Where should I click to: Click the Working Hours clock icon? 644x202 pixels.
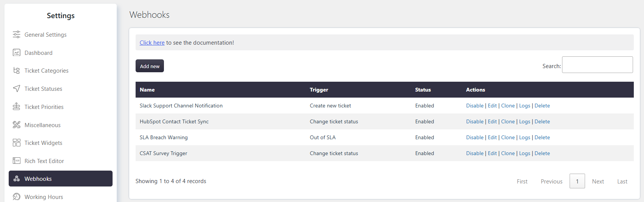pos(17,197)
